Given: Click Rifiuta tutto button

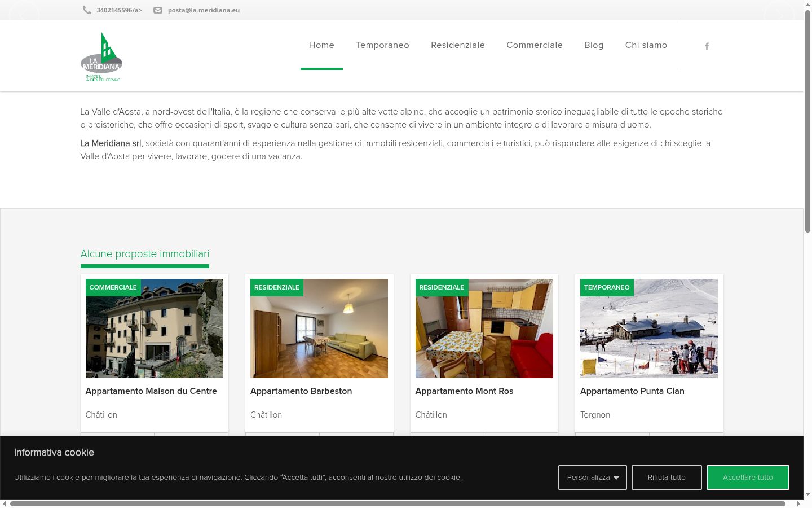Looking at the screenshot, I should (x=667, y=478).
